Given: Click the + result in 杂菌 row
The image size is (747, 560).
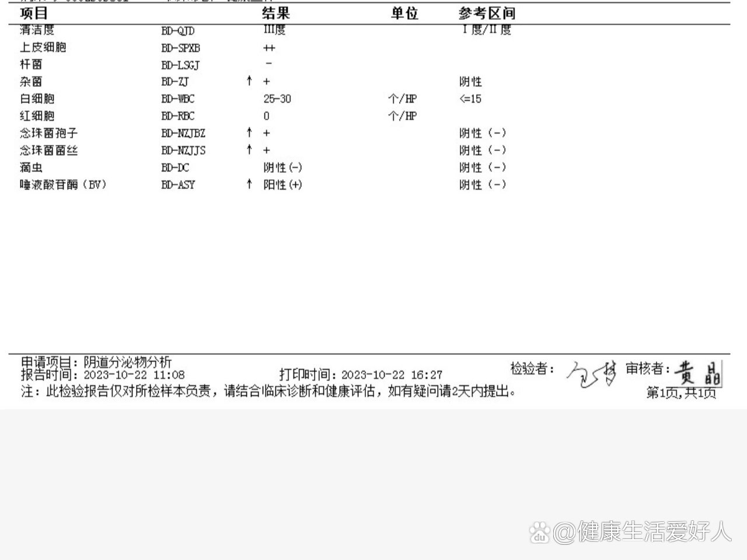Looking at the screenshot, I should 267,82.
